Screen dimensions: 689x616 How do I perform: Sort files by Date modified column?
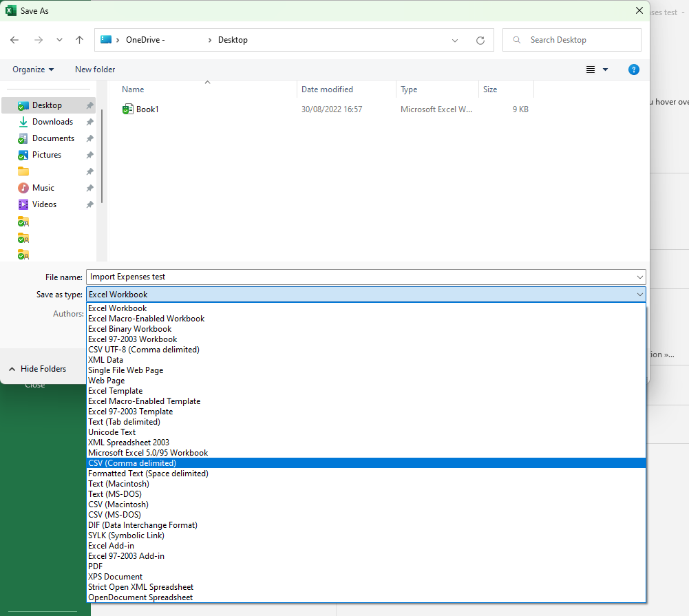click(x=327, y=89)
